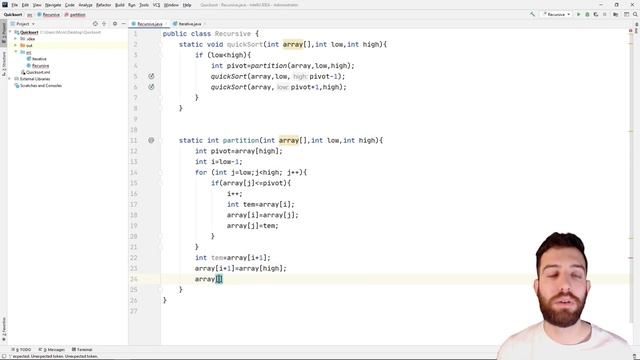Expand the out folder arrow
This screenshot has width=640, height=360.
[16, 45]
